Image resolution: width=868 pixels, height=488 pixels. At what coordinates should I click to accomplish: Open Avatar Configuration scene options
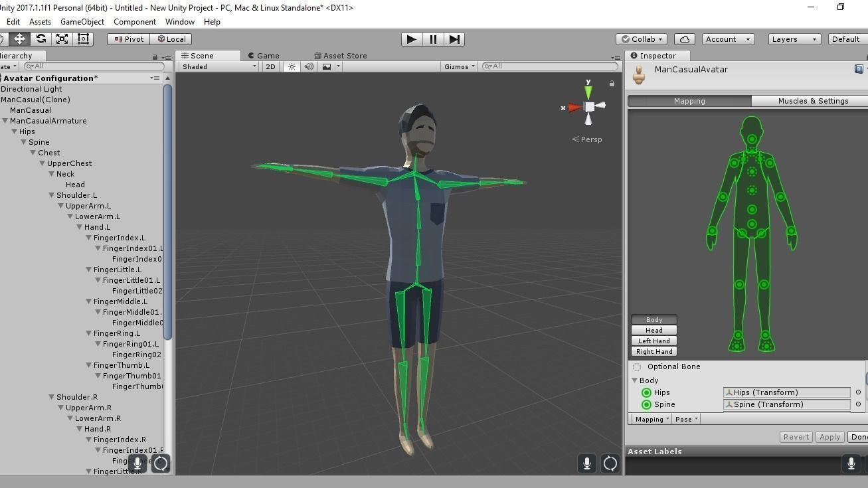point(155,78)
